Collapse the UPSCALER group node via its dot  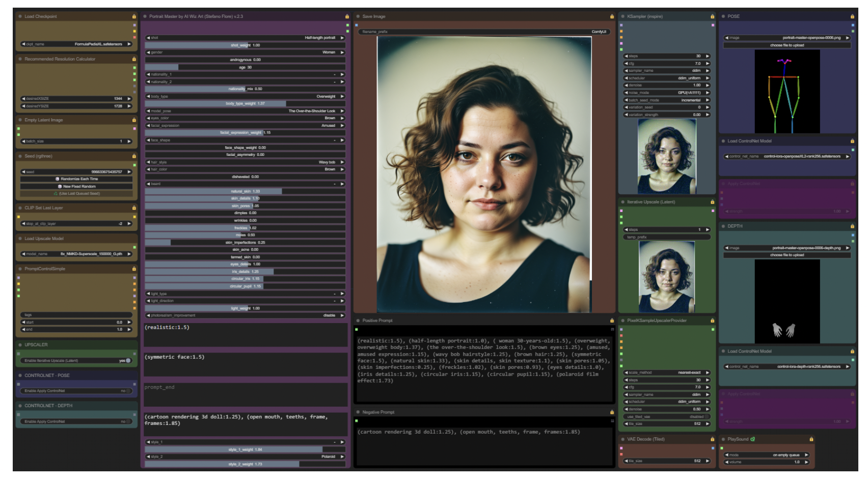tap(20, 344)
